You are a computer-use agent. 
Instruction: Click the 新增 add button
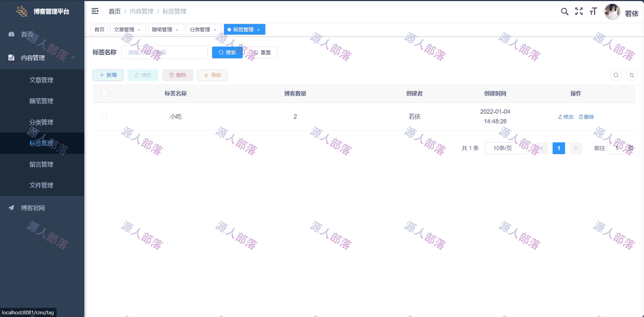tap(108, 75)
